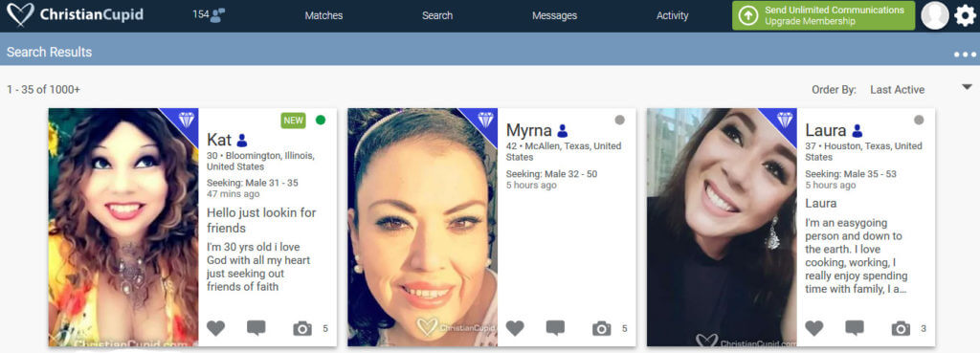Add Myrna to favorites with heart
This screenshot has height=353, width=980.
[515, 328]
